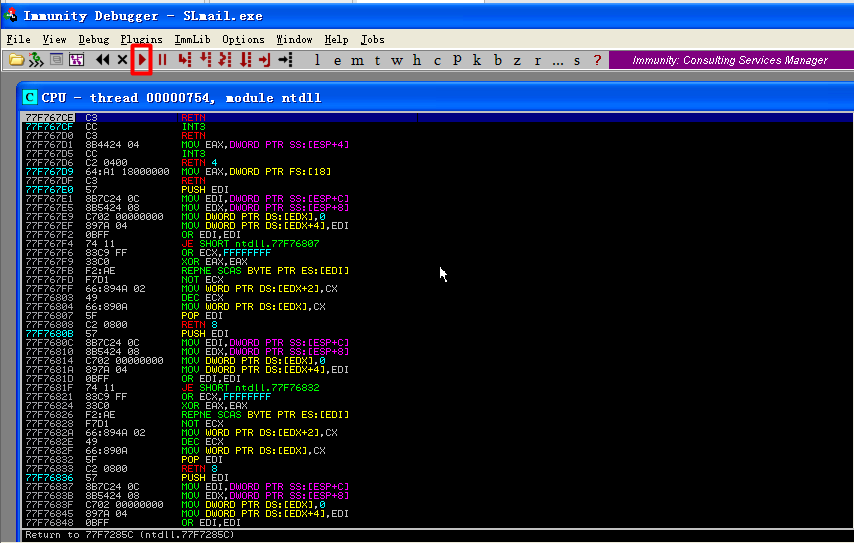This screenshot has height=543, width=854.
Task: Open the Help menu
Action: [x=336, y=39]
